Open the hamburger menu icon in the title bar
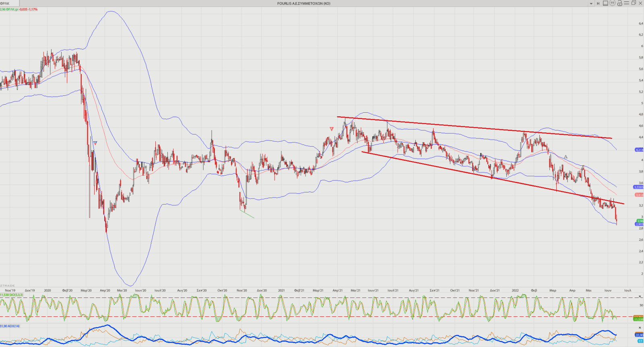Screen dimensions: 644x347 626,3
